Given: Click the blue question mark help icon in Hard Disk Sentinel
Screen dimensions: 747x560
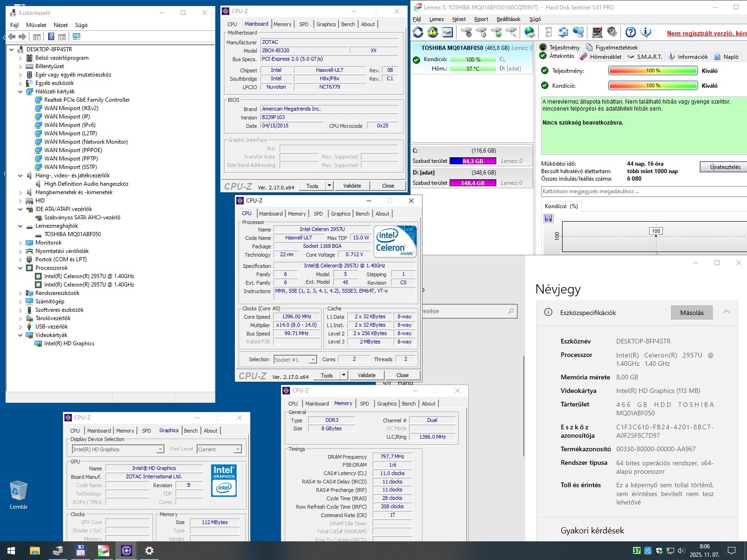Looking at the screenshot, I should point(631,32).
